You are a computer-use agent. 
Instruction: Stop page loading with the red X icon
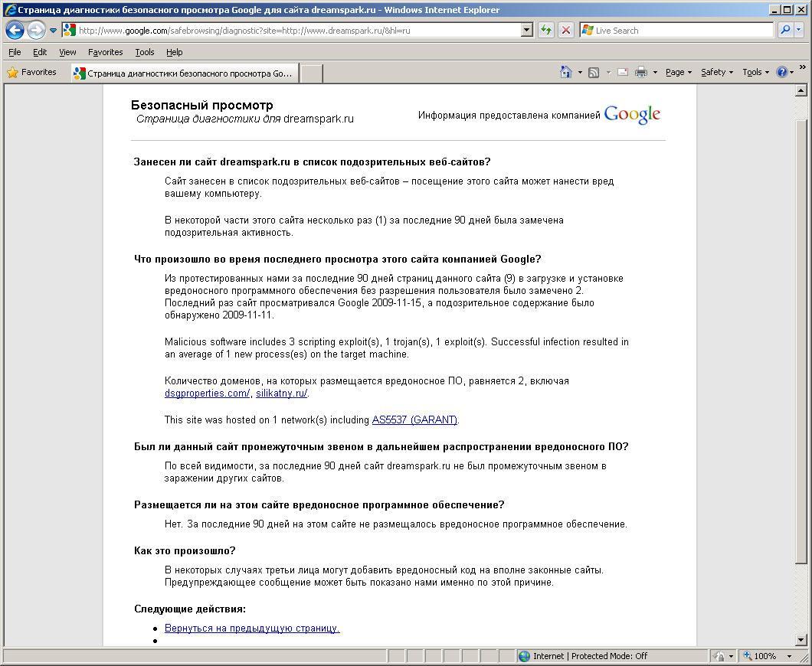pos(566,31)
